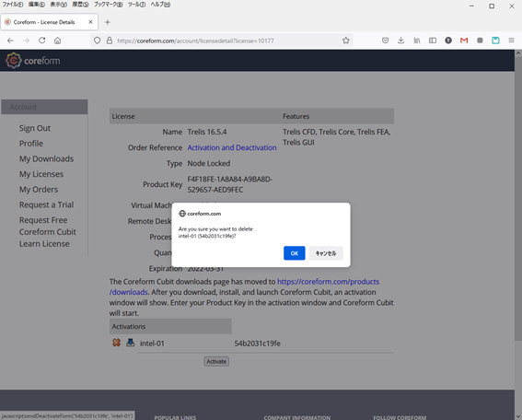Open the ヘルプ menu
Screen dimensions: 522x420
[160, 5]
